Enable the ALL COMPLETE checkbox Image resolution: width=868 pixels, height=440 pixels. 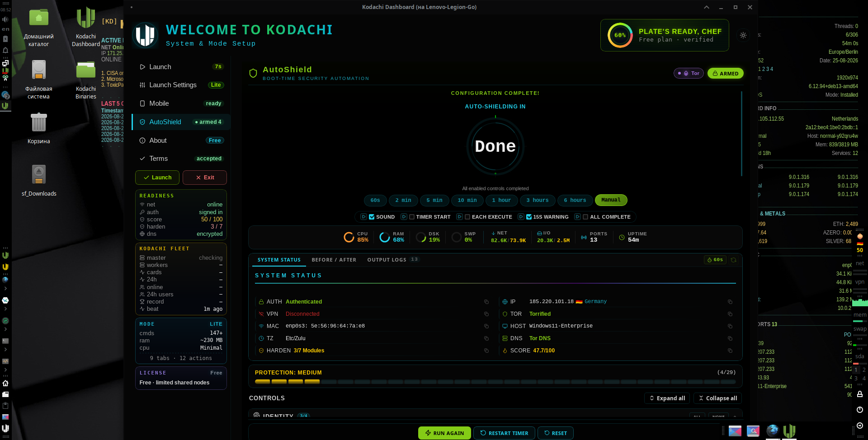(x=585, y=217)
